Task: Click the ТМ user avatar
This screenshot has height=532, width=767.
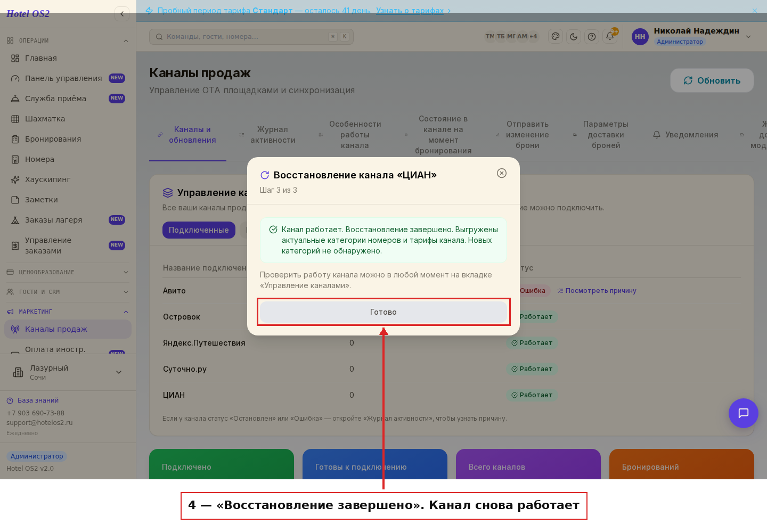Action: pos(489,36)
